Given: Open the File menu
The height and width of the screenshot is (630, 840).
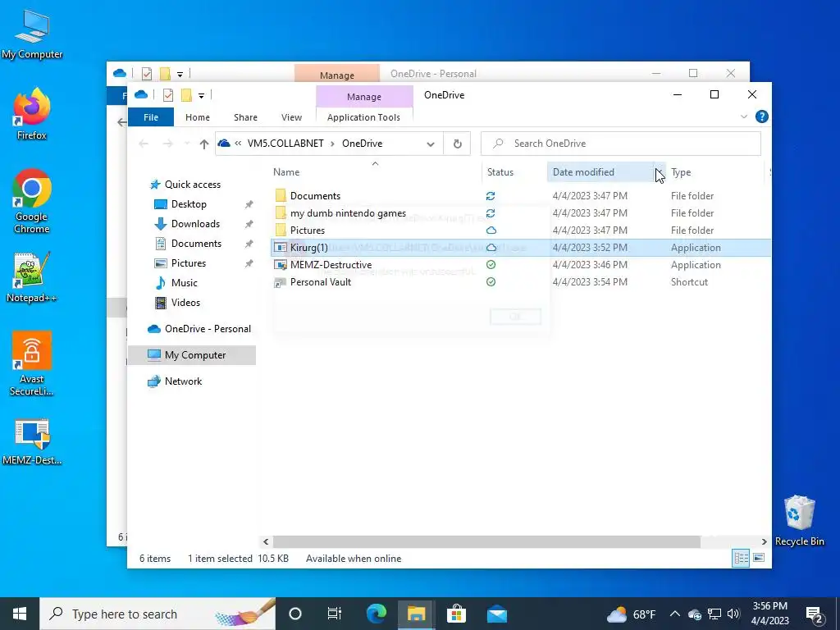Looking at the screenshot, I should pos(151,117).
